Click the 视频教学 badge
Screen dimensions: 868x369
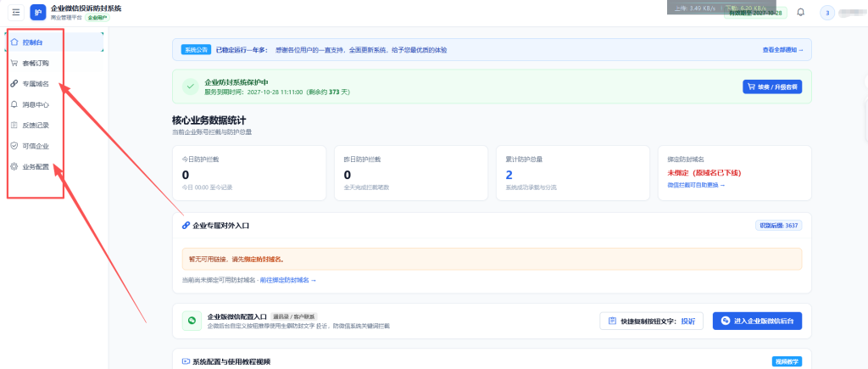(x=787, y=362)
